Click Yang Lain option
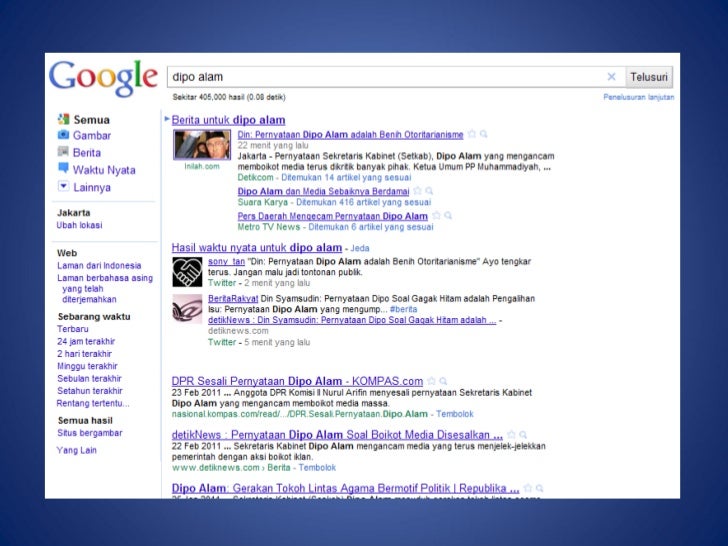The height and width of the screenshot is (546, 728). tap(77, 450)
